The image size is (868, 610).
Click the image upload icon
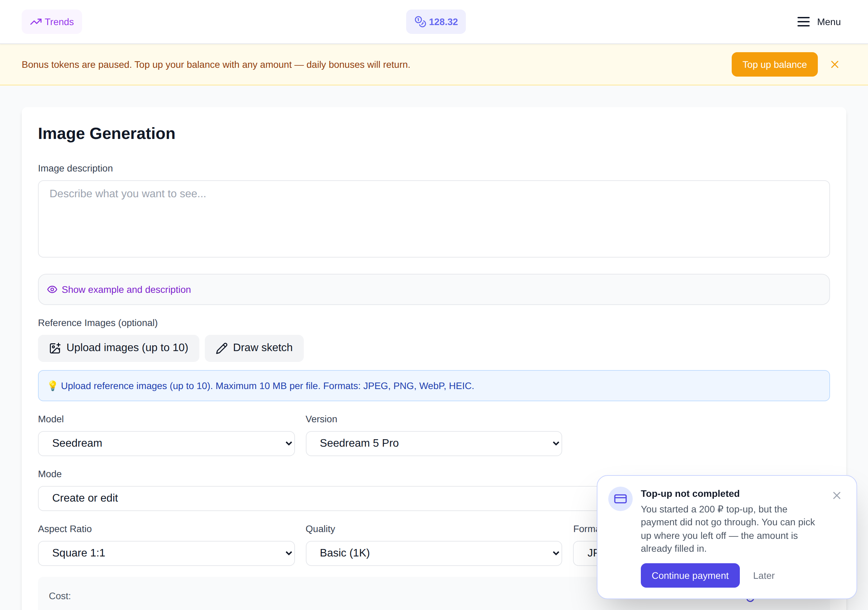[55, 348]
